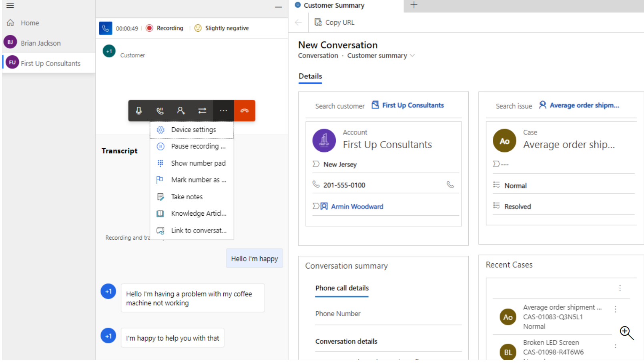Pause recording from the call menu
The height and width of the screenshot is (363, 644).
click(198, 146)
